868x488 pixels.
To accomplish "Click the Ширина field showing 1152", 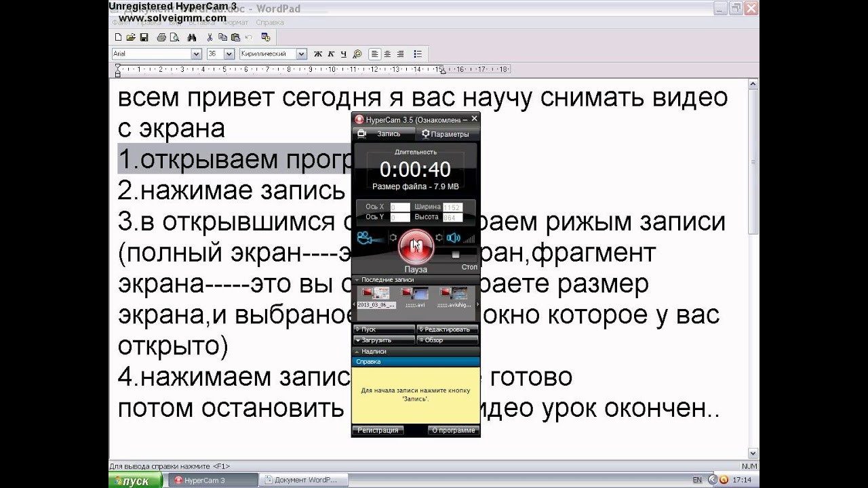I will point(452,207).
